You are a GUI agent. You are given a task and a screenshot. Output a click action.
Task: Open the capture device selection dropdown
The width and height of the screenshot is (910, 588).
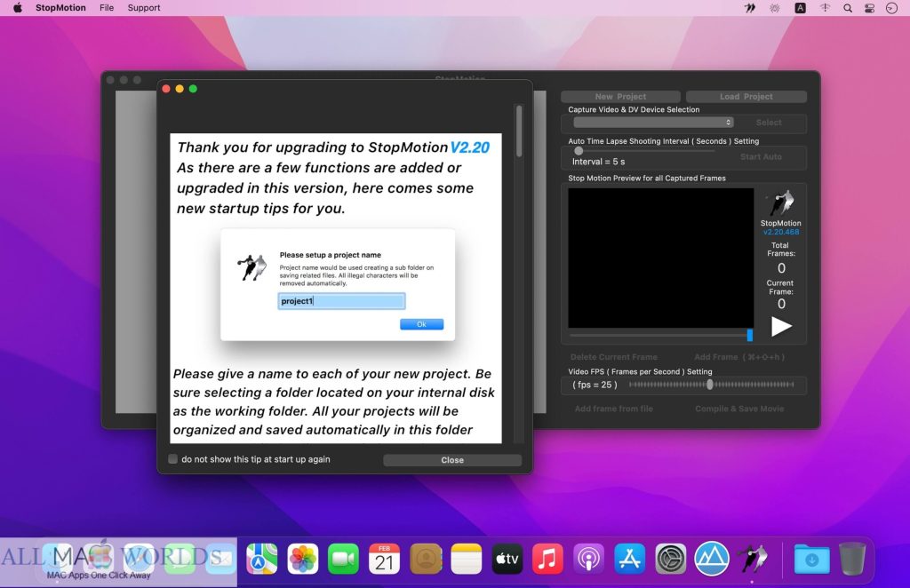point(653,123)
